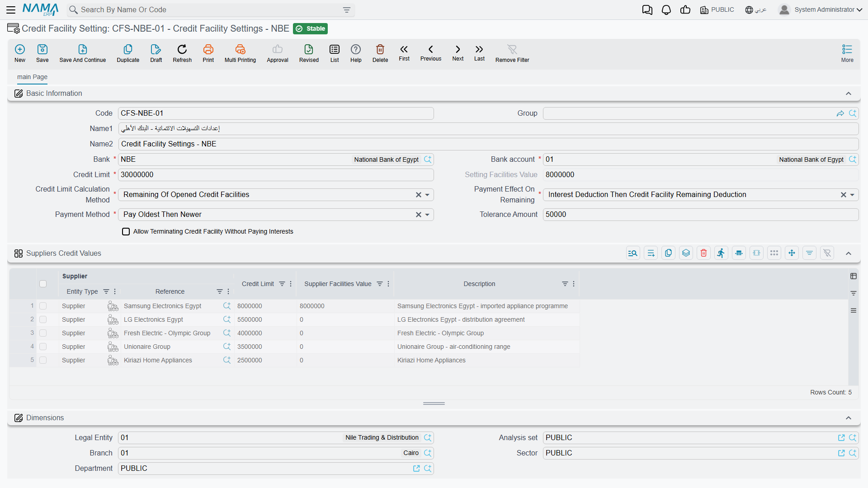Collapse the Suppliers Credit Values section
Viewport: 868px width, 488px height.
849,253
